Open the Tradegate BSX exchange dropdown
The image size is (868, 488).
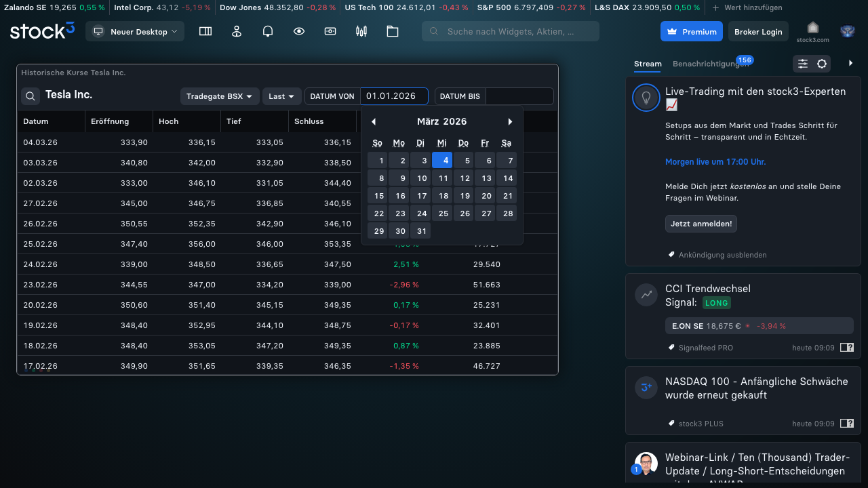[x=220, y=96]
